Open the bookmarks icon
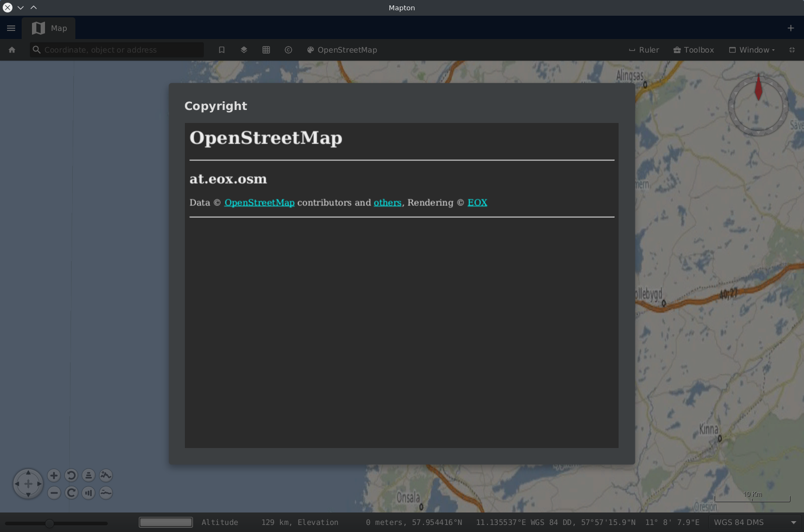This screenshot has width=804, height=532. pos(222,50)
